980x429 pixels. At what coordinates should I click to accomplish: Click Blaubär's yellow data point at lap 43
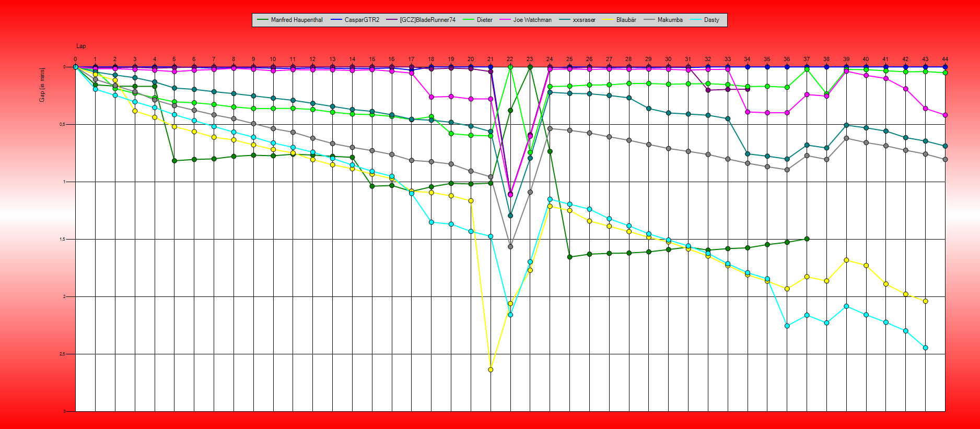click(925, 301)
